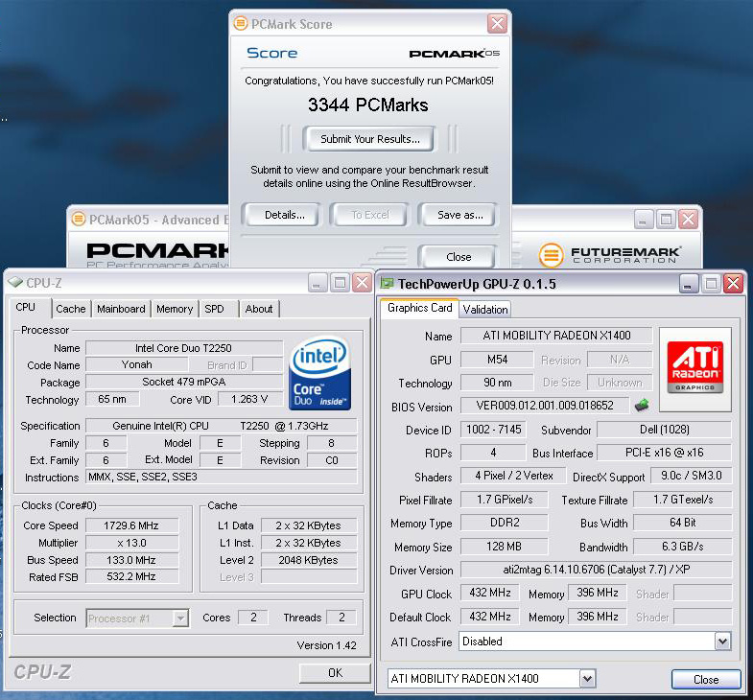Select the Graphics Card tab in GPU-Z
Viewport: 753px width, 700px height.
coord(420,308)
